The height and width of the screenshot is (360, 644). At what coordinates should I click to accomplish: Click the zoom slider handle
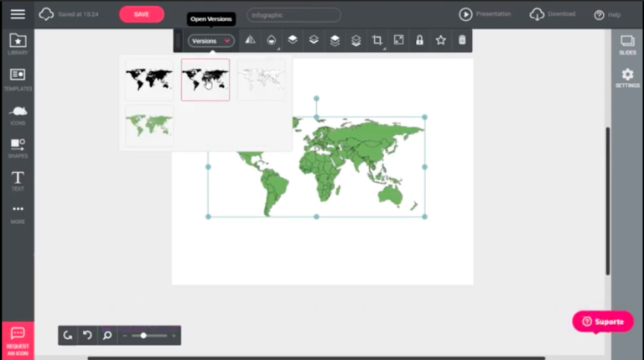[x=143, y=336]
